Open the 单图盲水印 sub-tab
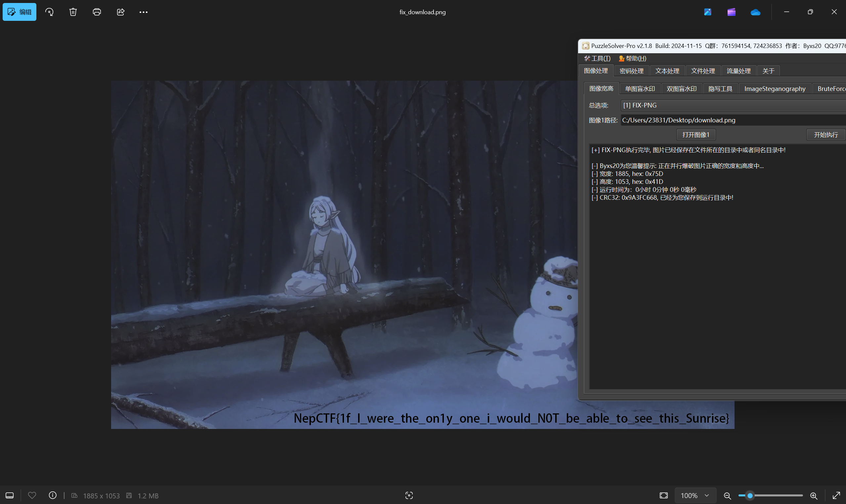The height and width of the screenshot is (504, 846). [640, 89]
